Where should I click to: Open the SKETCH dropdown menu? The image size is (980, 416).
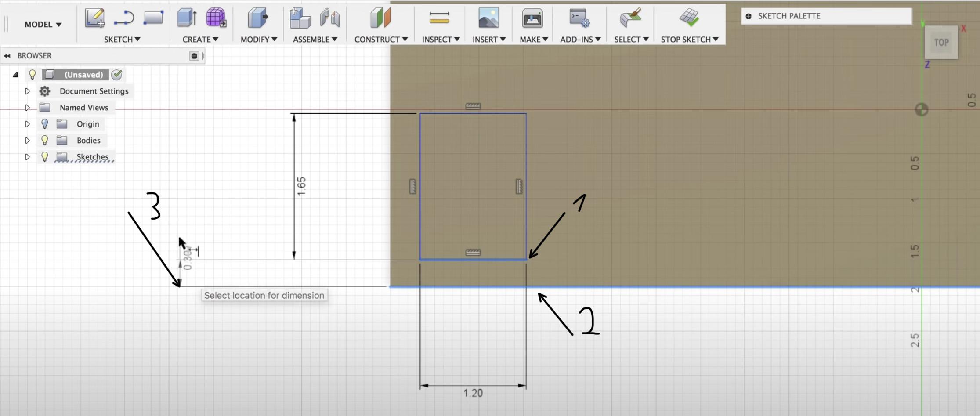tap(122, 40)
